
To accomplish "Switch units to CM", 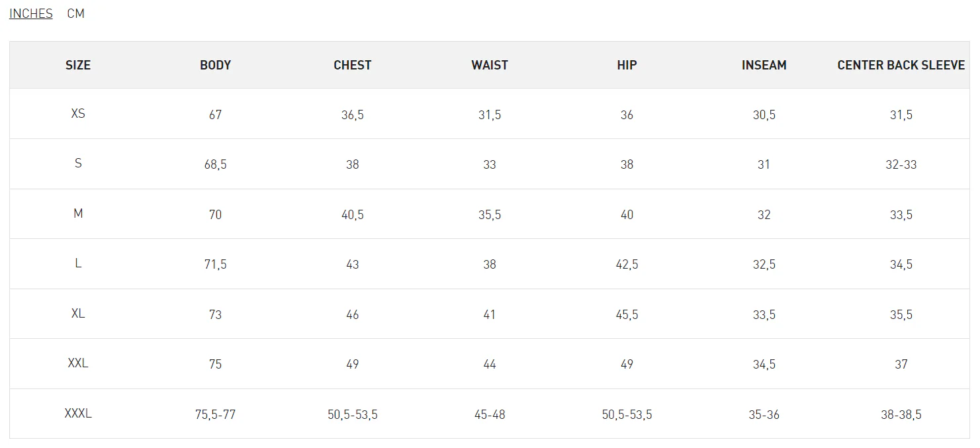I will click(x=75, y=14).
